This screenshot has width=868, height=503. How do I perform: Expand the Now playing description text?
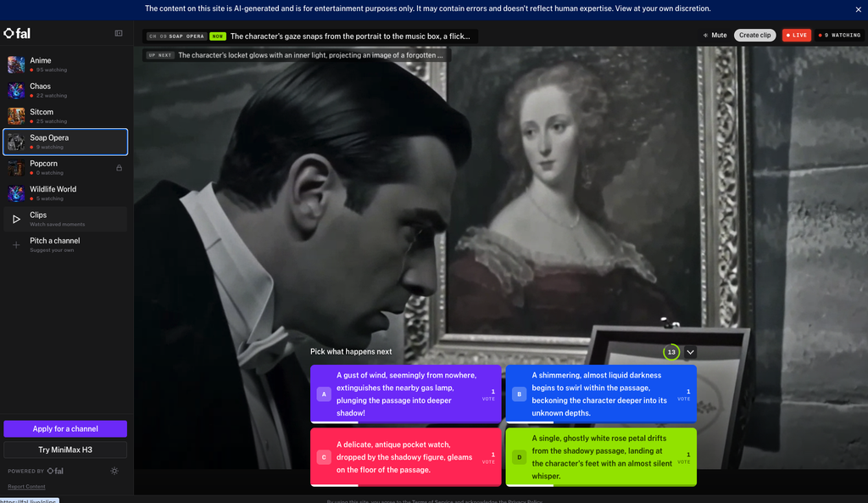[x=310, y=36]
